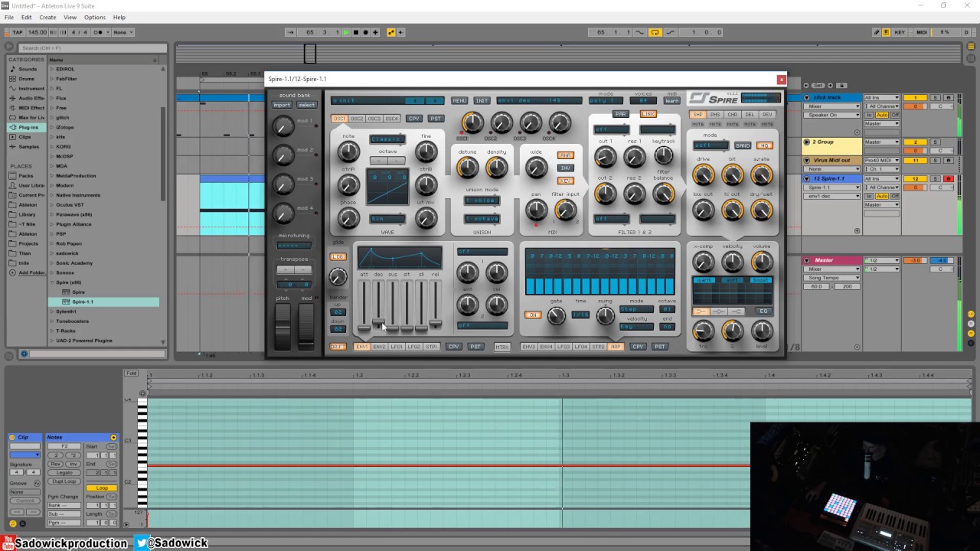Toggle the arrangement Loop switch

655,32
